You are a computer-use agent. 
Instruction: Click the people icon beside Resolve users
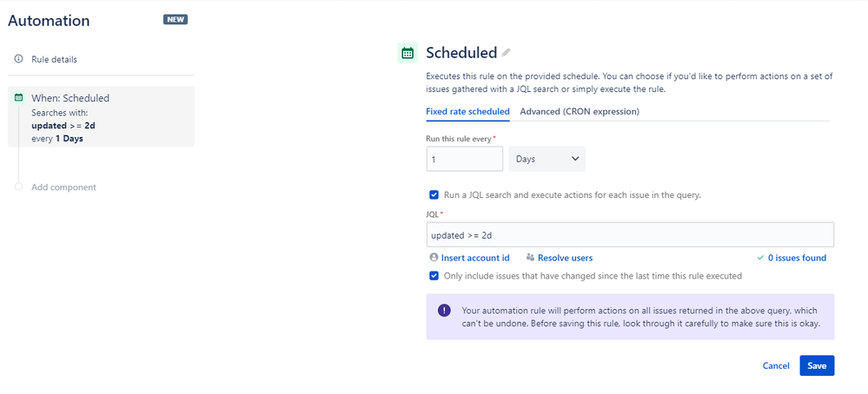(530, 258)
